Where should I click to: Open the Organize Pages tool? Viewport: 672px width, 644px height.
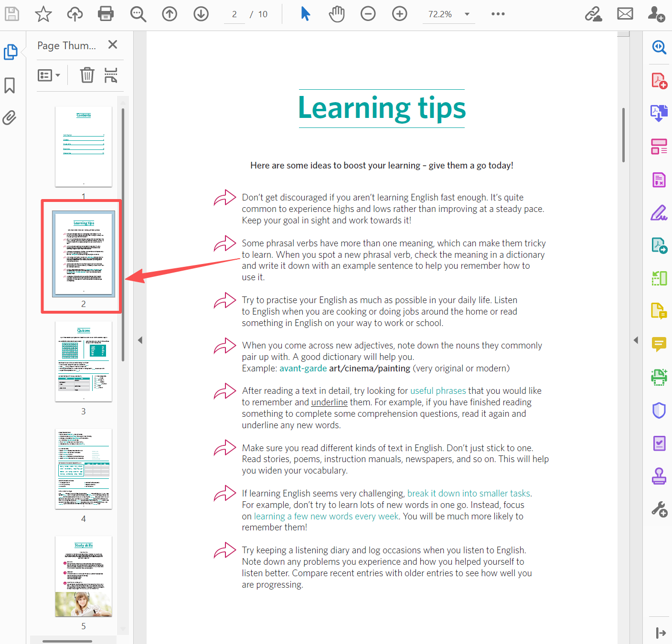click(659, 147)
